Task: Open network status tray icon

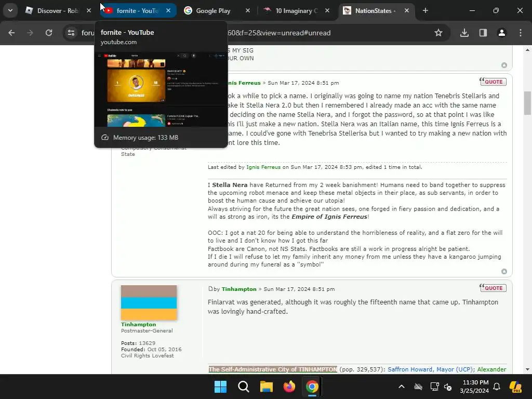Action: (x=434, y=387)
